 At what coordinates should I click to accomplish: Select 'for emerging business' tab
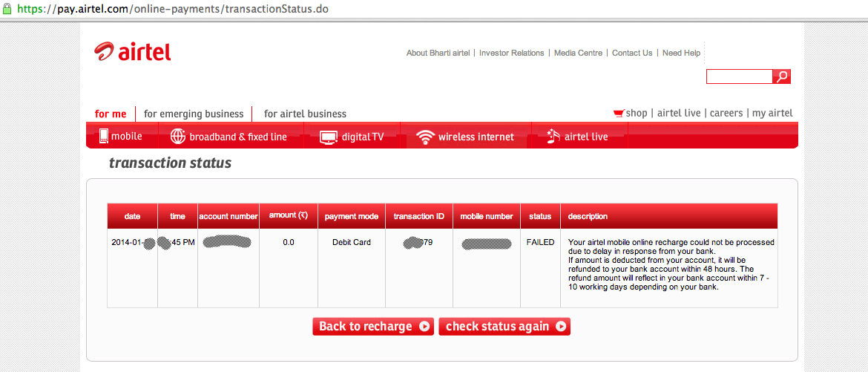click(x=194, y=114)
